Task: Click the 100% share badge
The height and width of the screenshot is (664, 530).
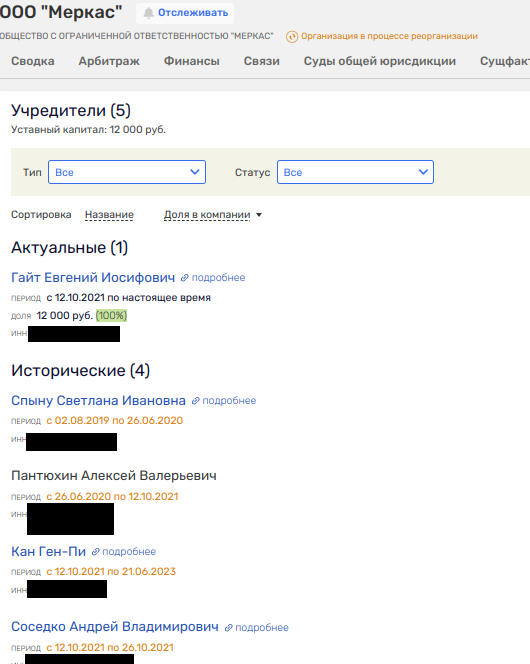Action: coord(111,315)
